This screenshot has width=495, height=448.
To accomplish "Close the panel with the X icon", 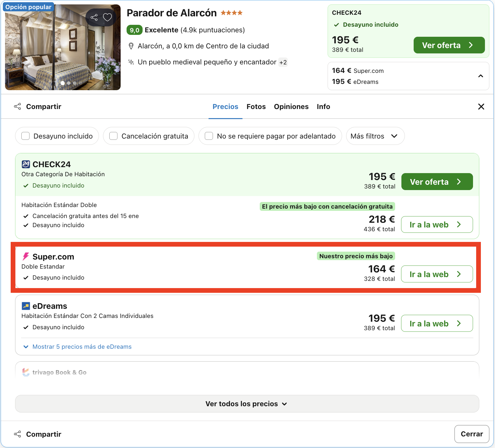I will click(481, 107).
